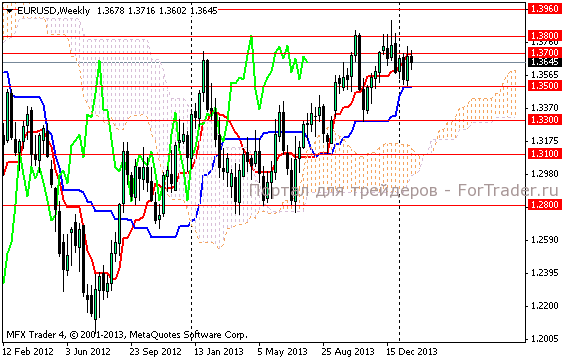
Task: Click the 1.3370 price scale value
Action: tap(545, 107)
